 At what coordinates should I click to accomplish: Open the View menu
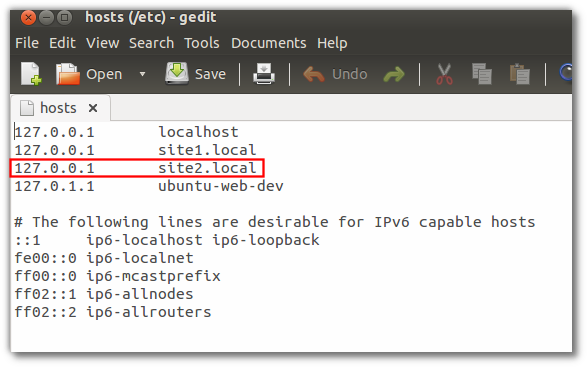point(103,43)
